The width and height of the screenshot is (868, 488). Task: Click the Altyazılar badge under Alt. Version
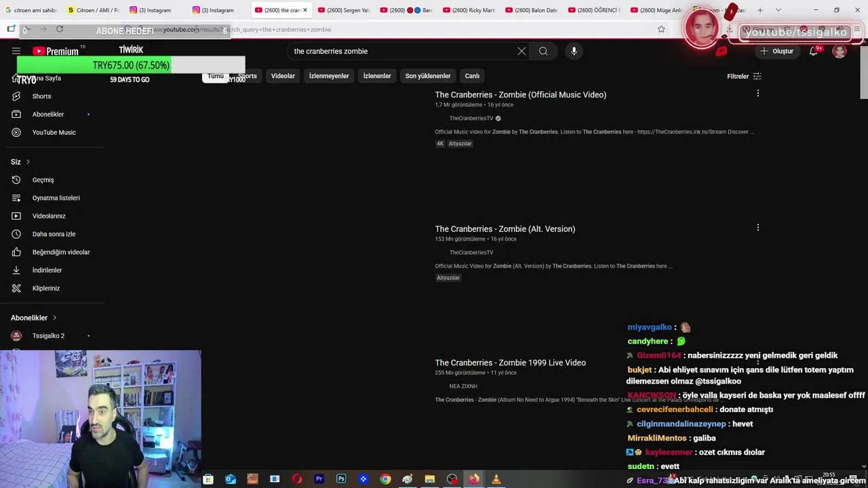[448, 278]
